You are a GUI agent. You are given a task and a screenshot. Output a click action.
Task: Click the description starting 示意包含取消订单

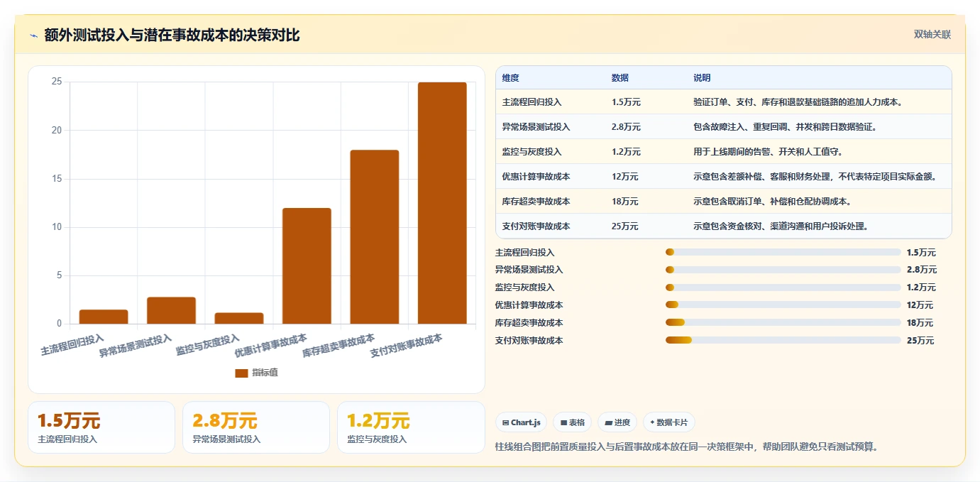click(772, 202)
